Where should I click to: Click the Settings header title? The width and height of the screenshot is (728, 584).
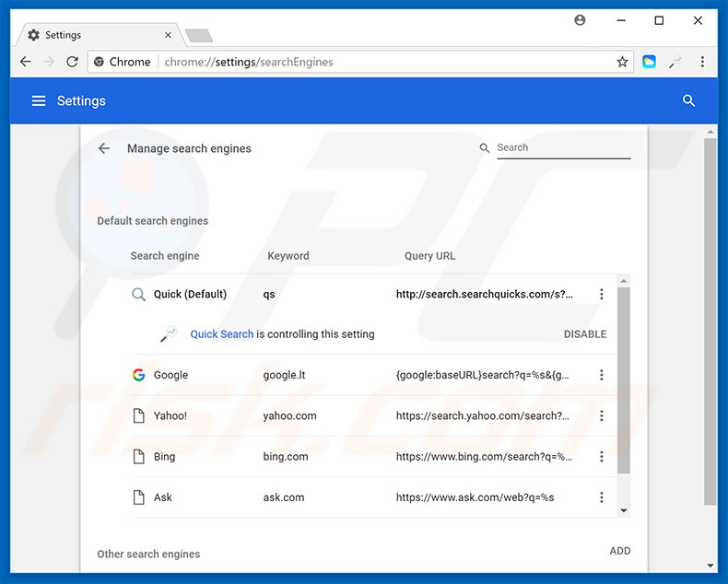click(x=81, y=100)
